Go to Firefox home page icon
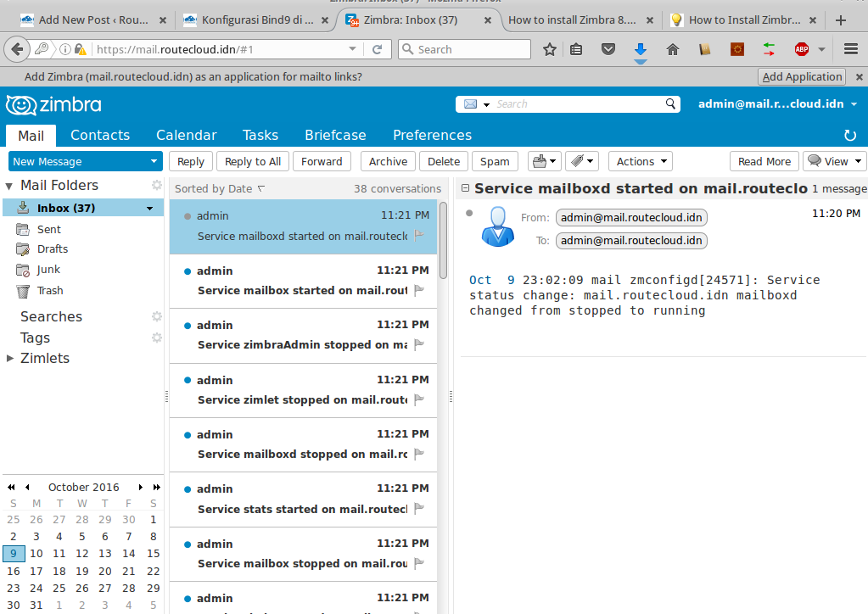 [673, 49]
